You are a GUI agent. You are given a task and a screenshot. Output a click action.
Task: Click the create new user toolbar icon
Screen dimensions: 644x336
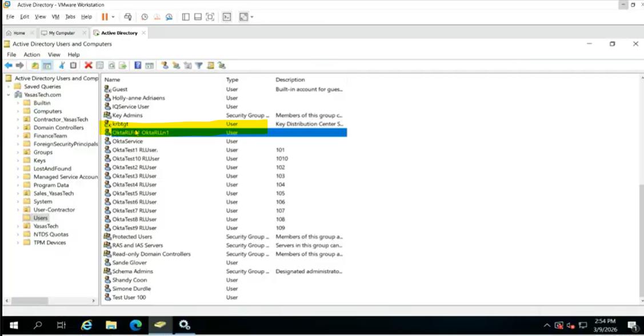165,66
